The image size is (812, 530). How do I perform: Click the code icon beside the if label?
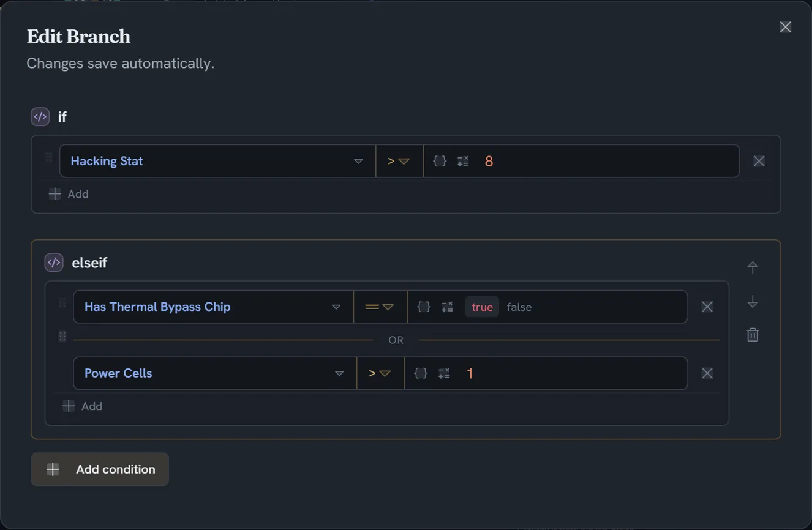40,116
